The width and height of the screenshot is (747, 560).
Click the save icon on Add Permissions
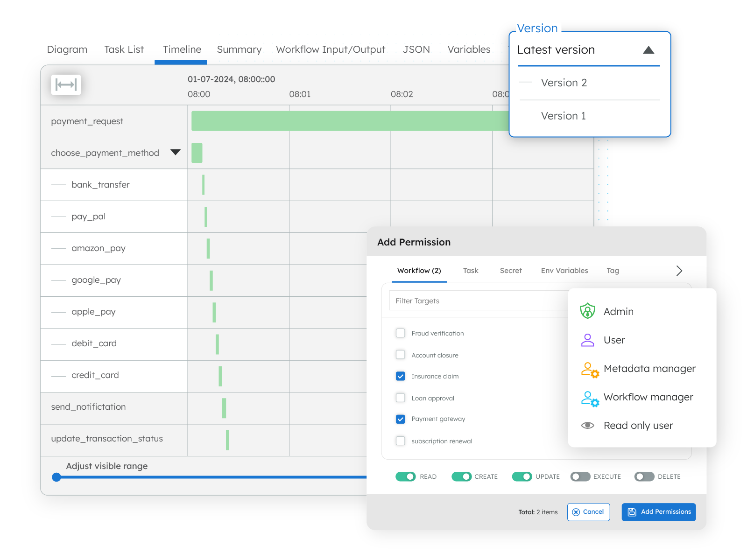632,512
